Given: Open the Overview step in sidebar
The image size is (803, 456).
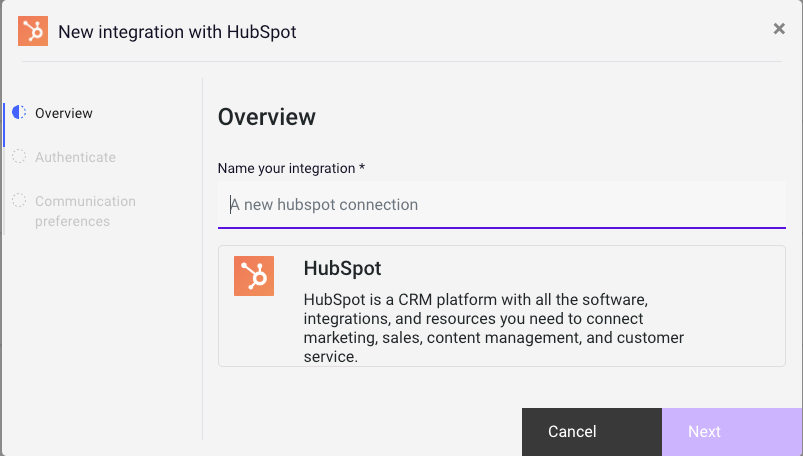Looking at the screenshot, I should pyautogui.click(x=64, y=113).
